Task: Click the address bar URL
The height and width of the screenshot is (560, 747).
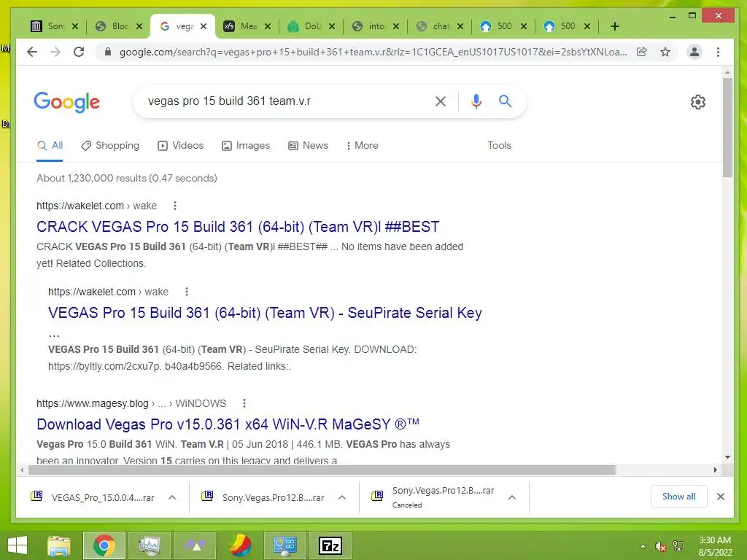Action: pos(373,52)
